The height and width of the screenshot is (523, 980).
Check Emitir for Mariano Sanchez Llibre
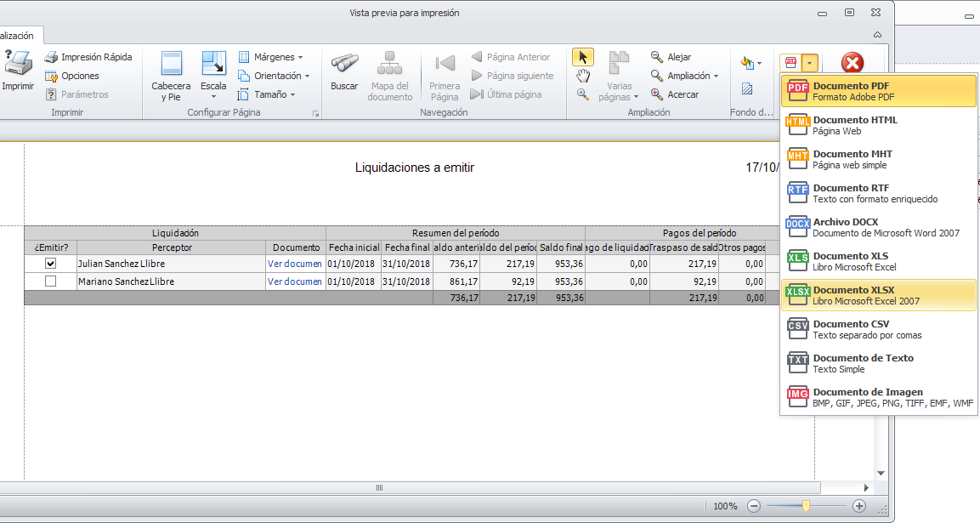[50, 281]
